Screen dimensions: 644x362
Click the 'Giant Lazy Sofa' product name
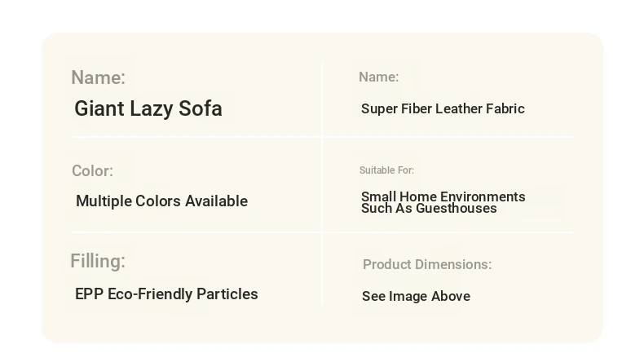[x=148, y=109]
